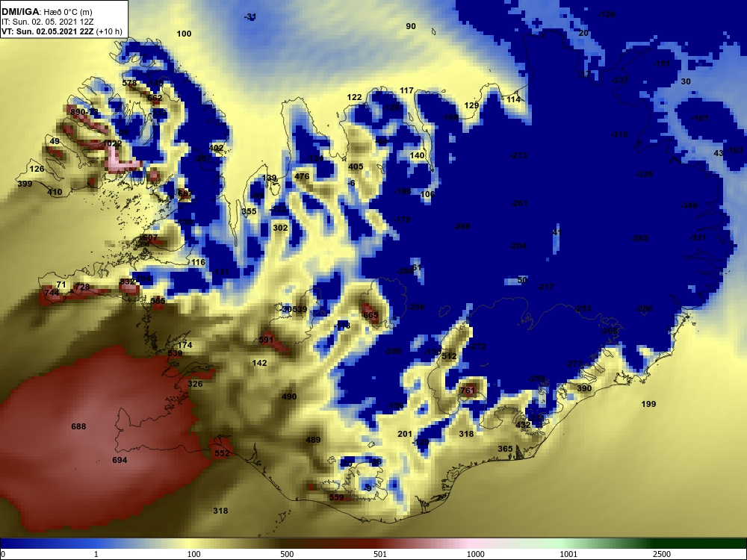Click the '500' tick on the color legend
747x560 pixels.
point(287,554)
